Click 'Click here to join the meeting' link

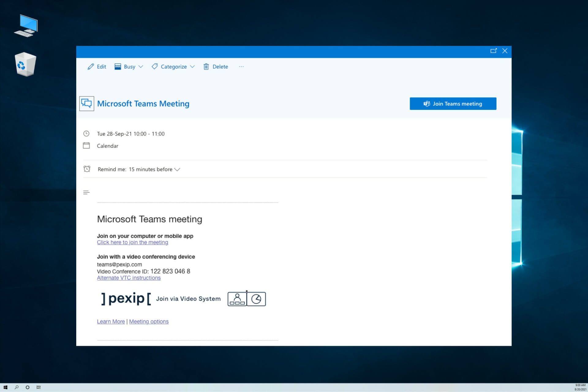[132, 242]
